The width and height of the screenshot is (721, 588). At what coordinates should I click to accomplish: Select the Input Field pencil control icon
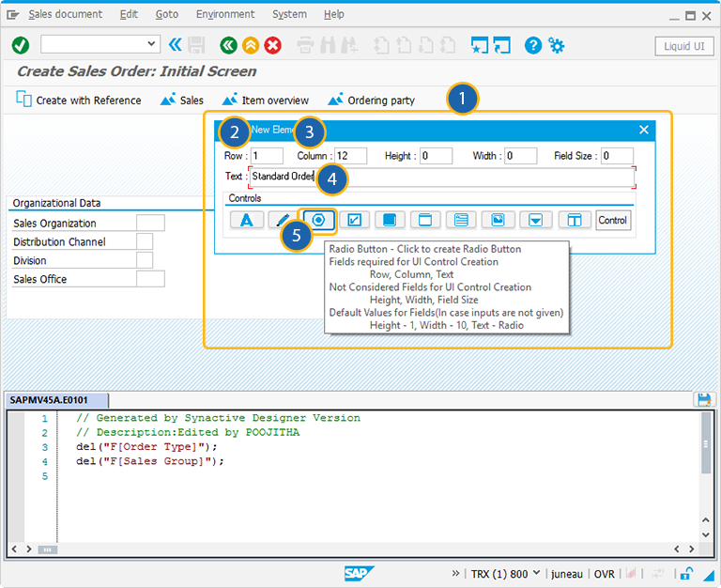282,220
